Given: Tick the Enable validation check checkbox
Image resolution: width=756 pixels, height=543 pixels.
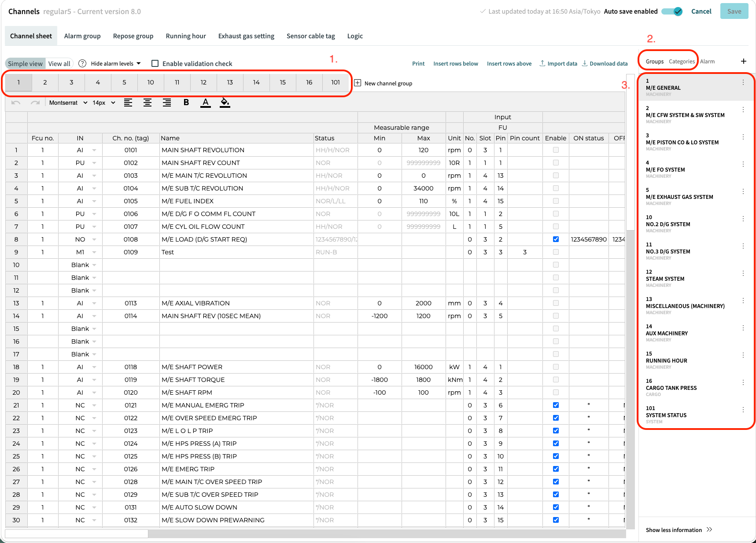Looking at the screenshot, I should point(155,63).
